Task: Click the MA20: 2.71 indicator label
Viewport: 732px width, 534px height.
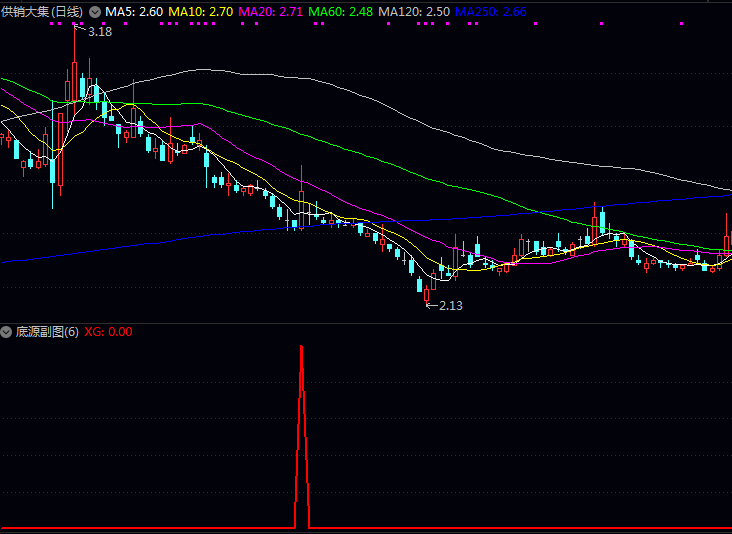Action: (271, 12)
